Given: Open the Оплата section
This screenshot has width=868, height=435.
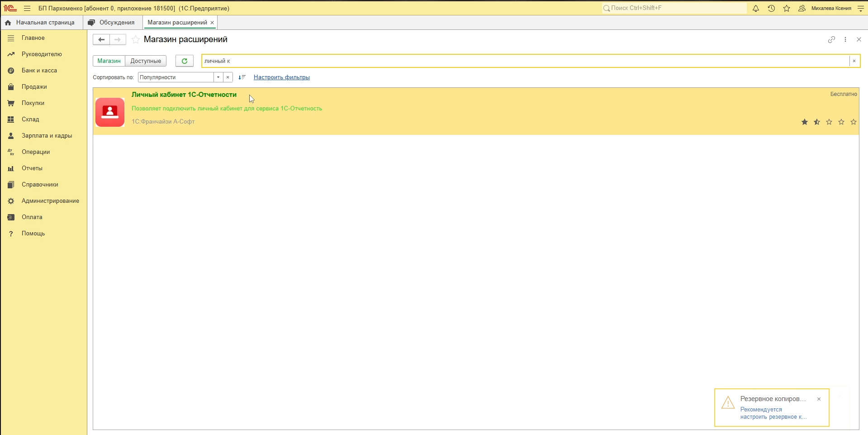Looking at the screenshot, I should (x=43, y=217).
